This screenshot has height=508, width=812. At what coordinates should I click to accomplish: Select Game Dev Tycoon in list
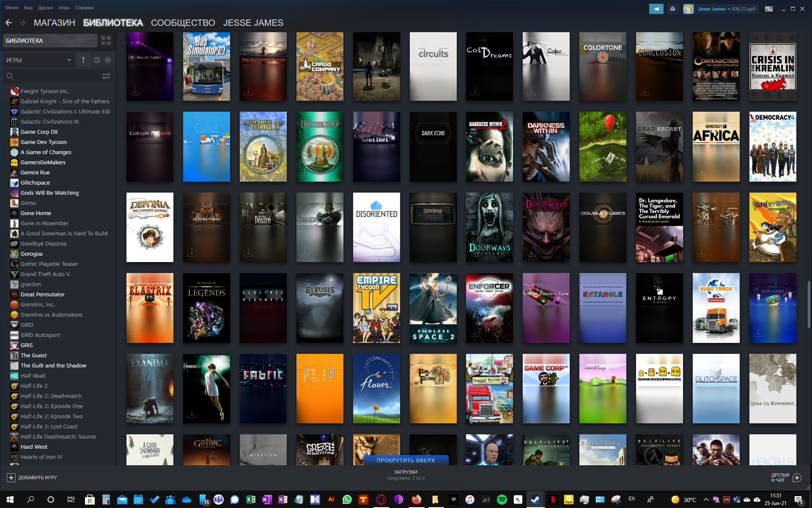(44, 142)
